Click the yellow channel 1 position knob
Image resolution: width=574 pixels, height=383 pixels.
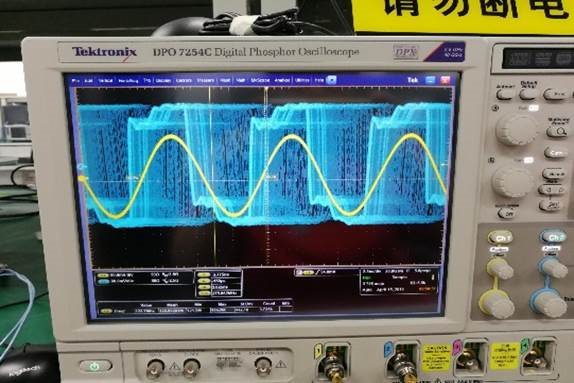(499, 269)
